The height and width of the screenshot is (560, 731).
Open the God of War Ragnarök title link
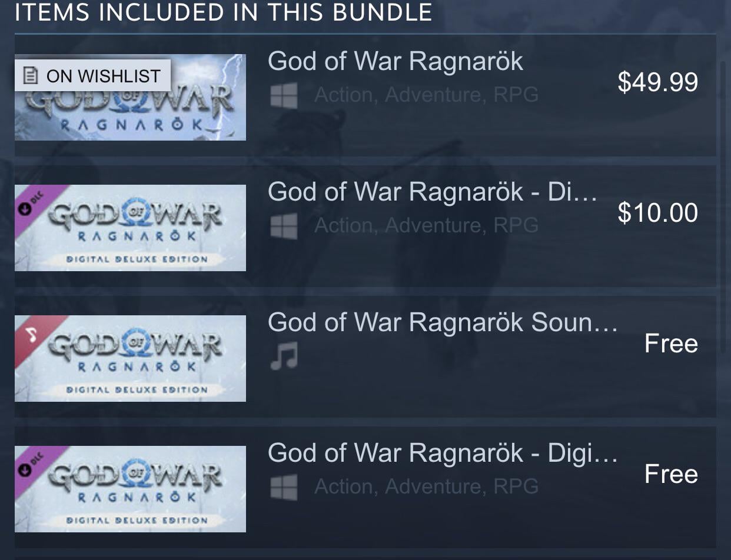click(396, 61)
